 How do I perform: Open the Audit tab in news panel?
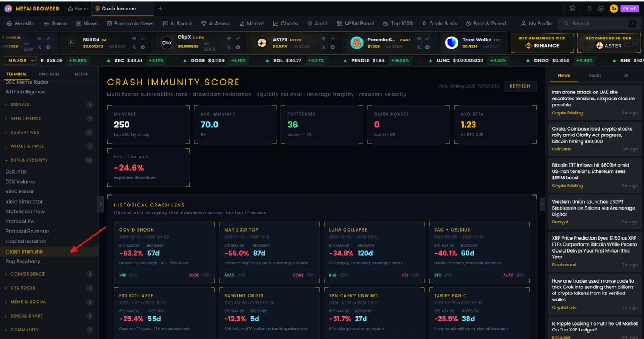click(x=595, y=75)
